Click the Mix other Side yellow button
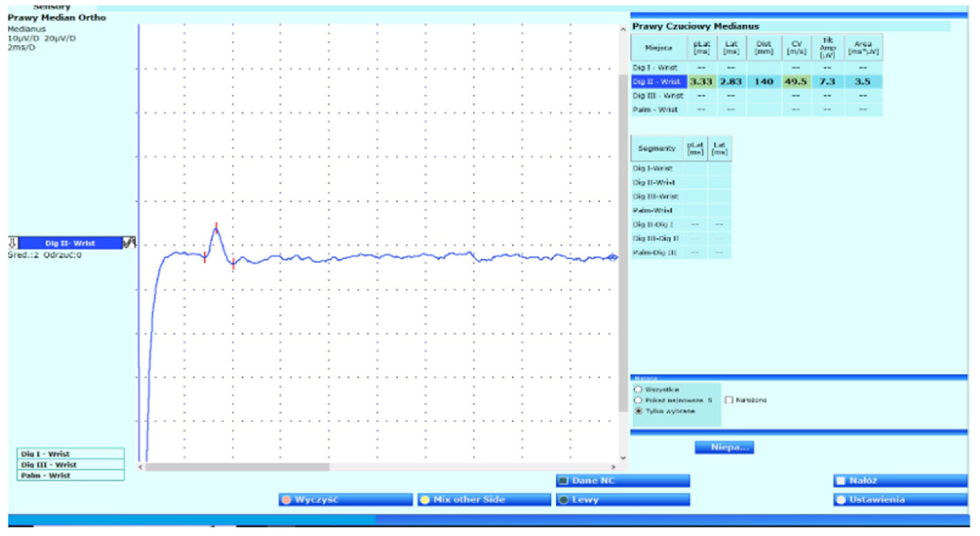980x536 pixels. [483, 500]
